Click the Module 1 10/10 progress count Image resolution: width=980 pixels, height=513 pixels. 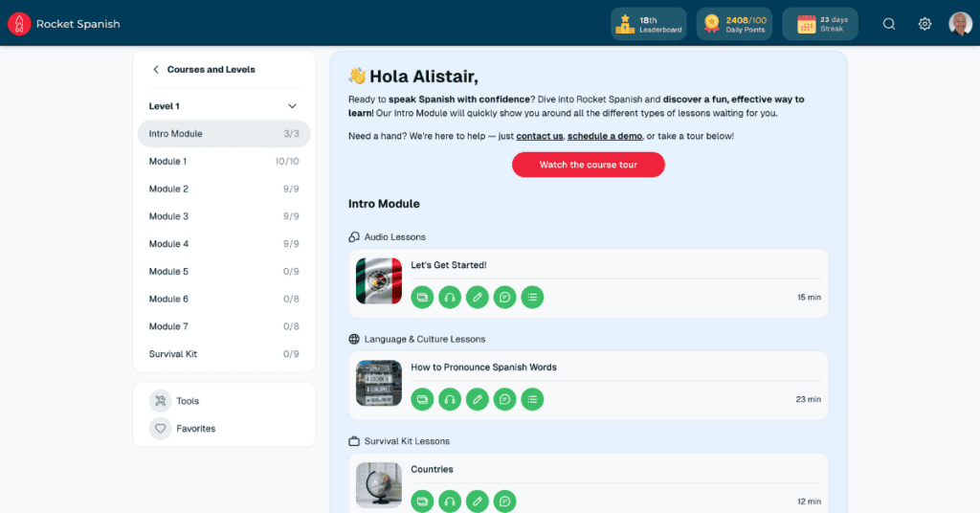pyautogui.click(x=287, y=161)
